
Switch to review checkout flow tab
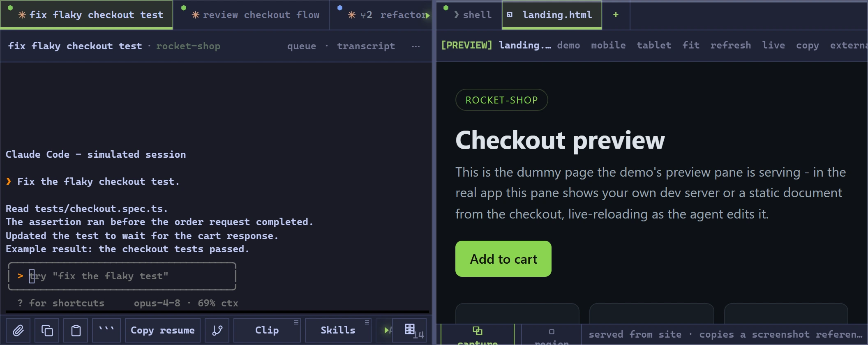[x=251, y=15]
